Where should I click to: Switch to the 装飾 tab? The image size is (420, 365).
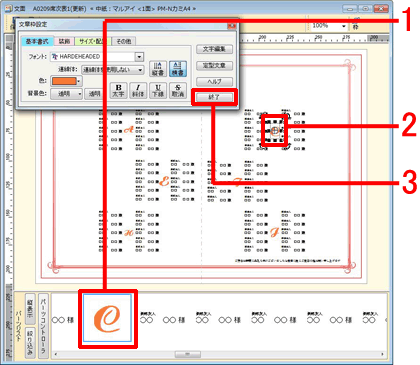coord(64,41)
